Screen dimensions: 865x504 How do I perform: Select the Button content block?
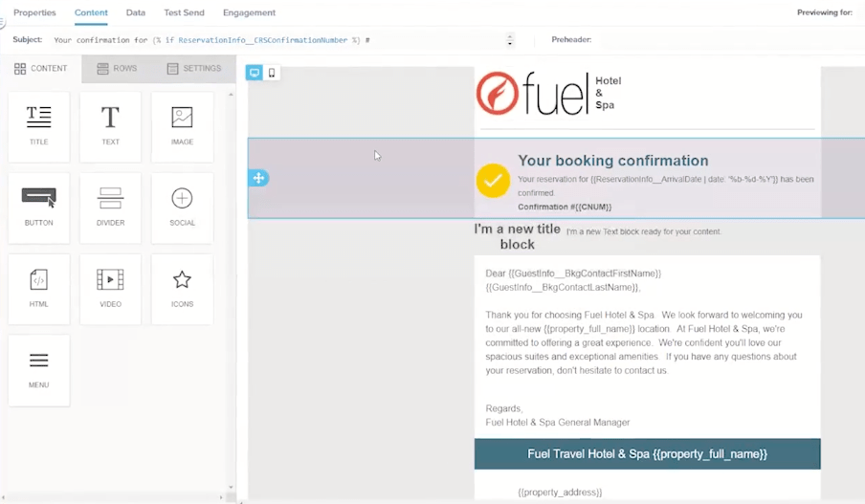click(x=38, y=208)
